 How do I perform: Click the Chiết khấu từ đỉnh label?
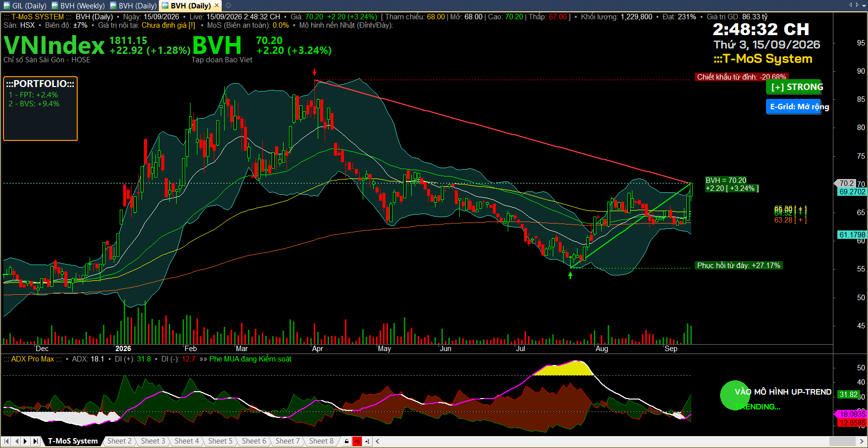tap(741, 77)
